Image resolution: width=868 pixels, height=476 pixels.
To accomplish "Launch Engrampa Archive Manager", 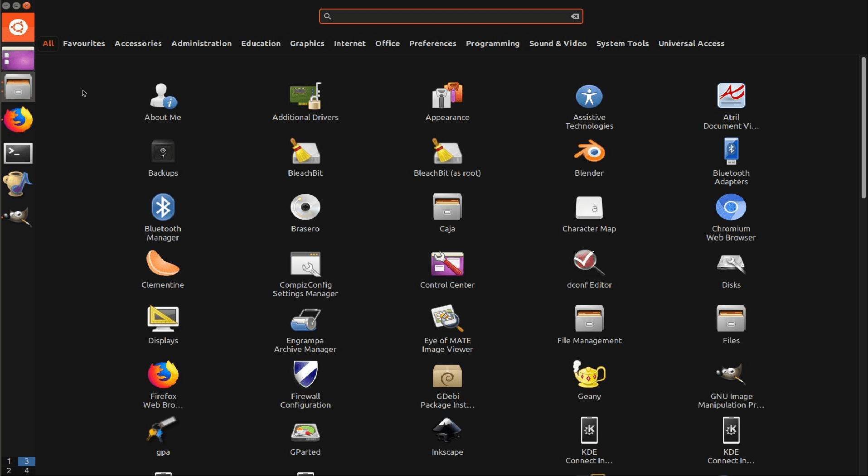I will click(x=305, y=330).
